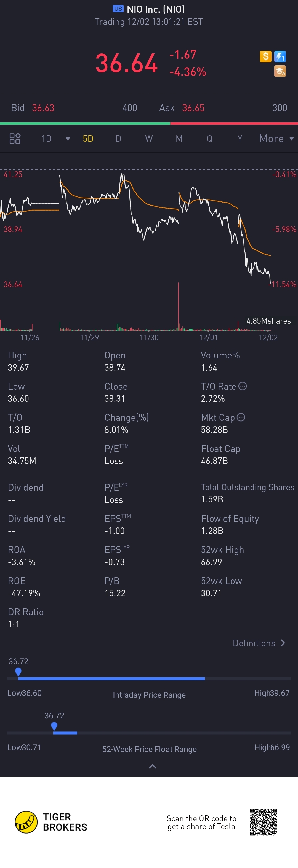Tap the Tesla share QR code
Screen dimensions: 298x868
pyautogui.click(x=264, y=822)
